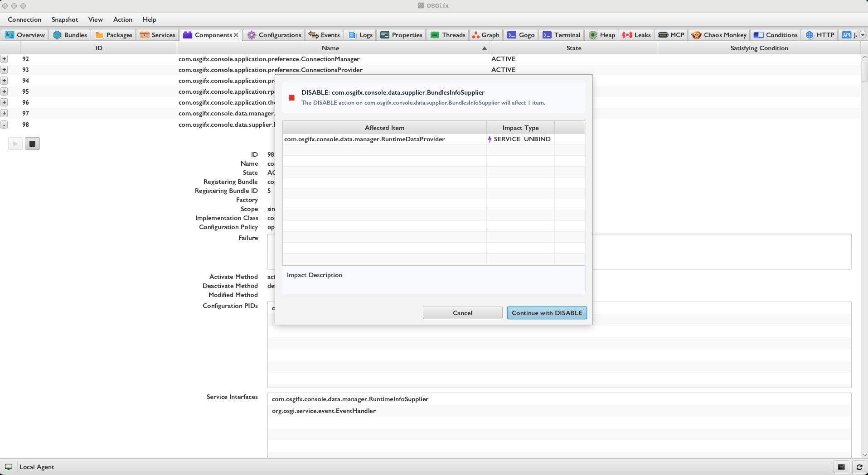Collapse component row 98
The width and height of the screenshot is (868, 475).
4,125
